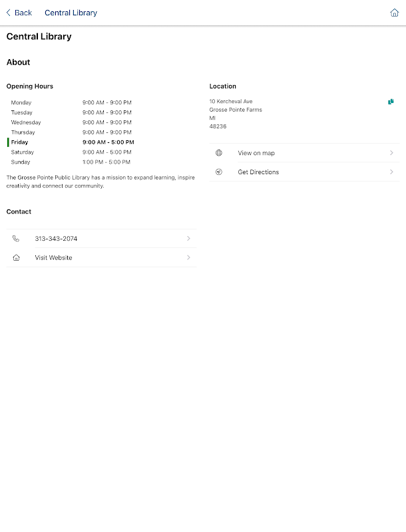The height and width of the screenshot is (532, 406).
Task: Go Back to previous screen
Action: coord(19,13)
